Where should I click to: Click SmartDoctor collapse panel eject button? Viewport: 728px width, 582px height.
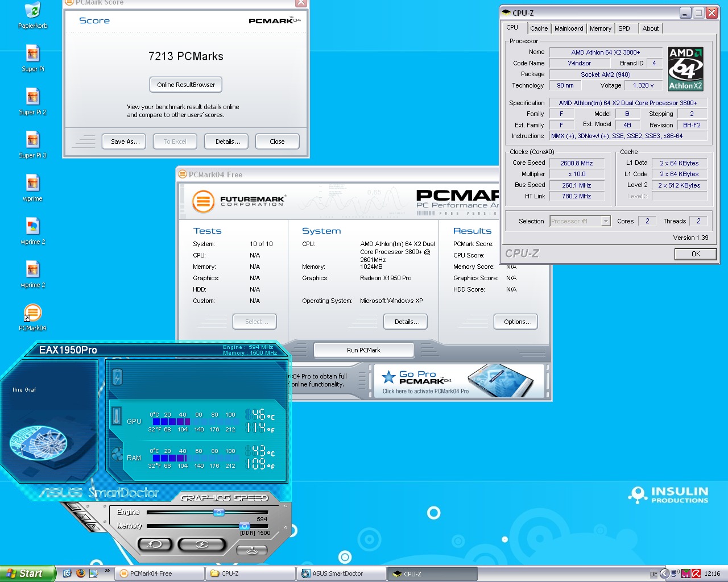pyautogui.click(x=252, y=550)
